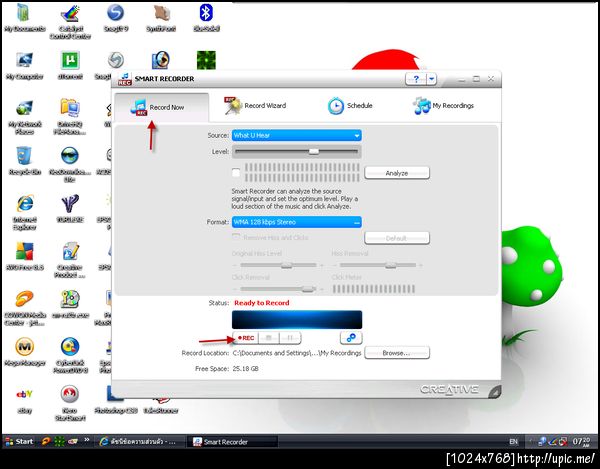Screen dimensions: 600x469
Task: Tick the checkbox beside the level meter
Action: pyautogui.click(x=236, y=173)
